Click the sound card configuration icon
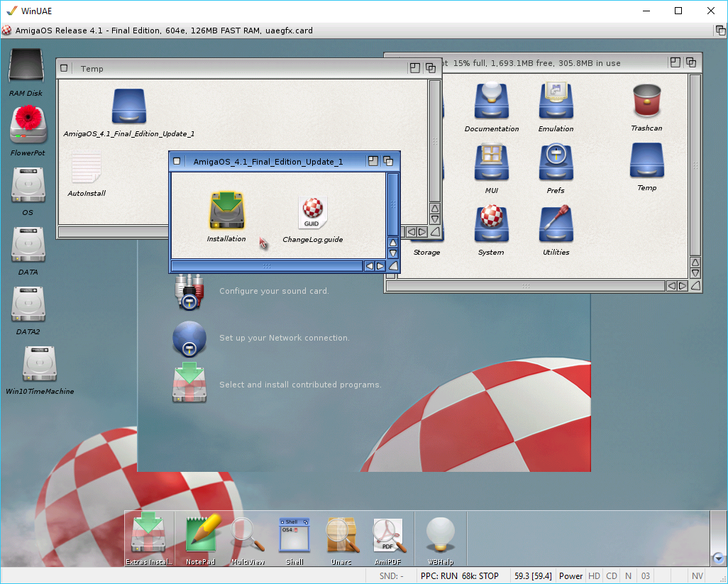The width and height of the screenshot is (728, 584). click(x=189, y=292)
